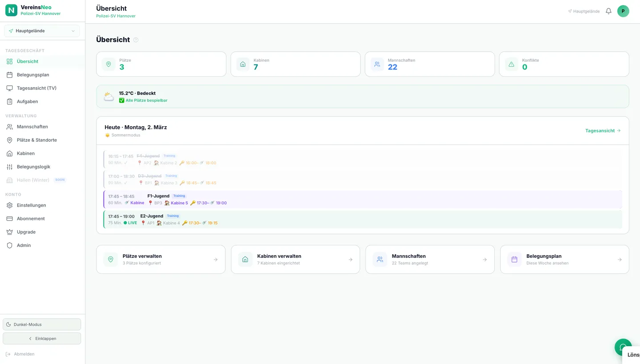Open the chat support bubble
The image size is (640, 364).
pos(623,347)
